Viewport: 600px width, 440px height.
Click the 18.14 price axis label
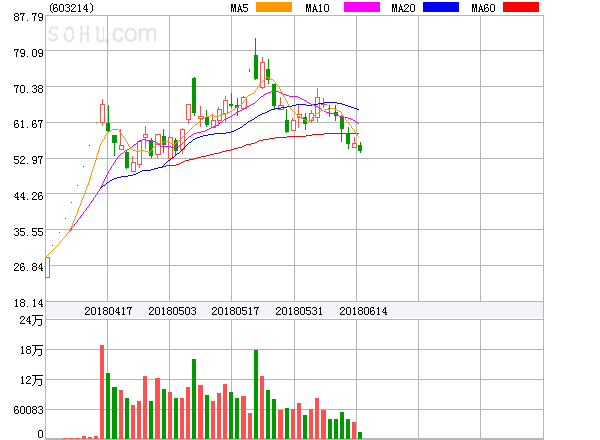29,303
